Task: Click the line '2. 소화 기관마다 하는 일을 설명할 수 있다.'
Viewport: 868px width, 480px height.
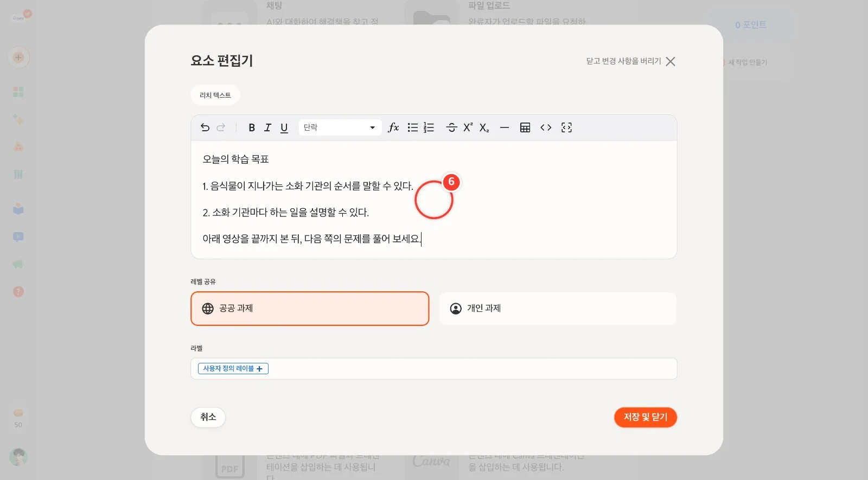Action: (x=286, y=213)
